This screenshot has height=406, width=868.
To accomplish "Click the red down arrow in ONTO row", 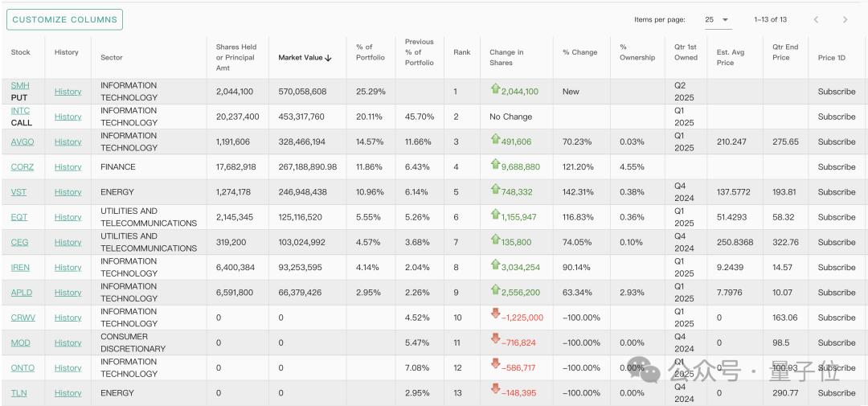I will (495, 364).
